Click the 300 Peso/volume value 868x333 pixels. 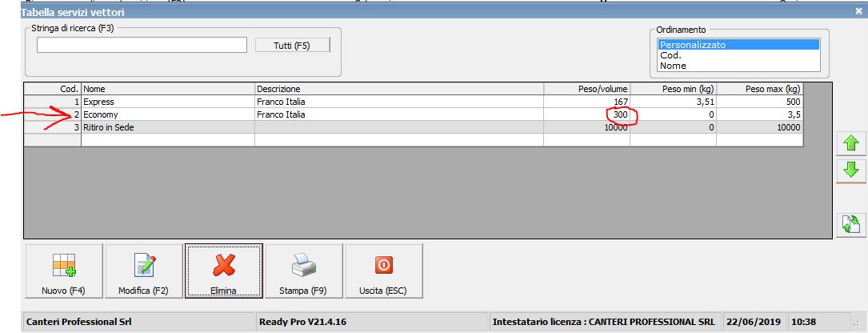(586, 114)
